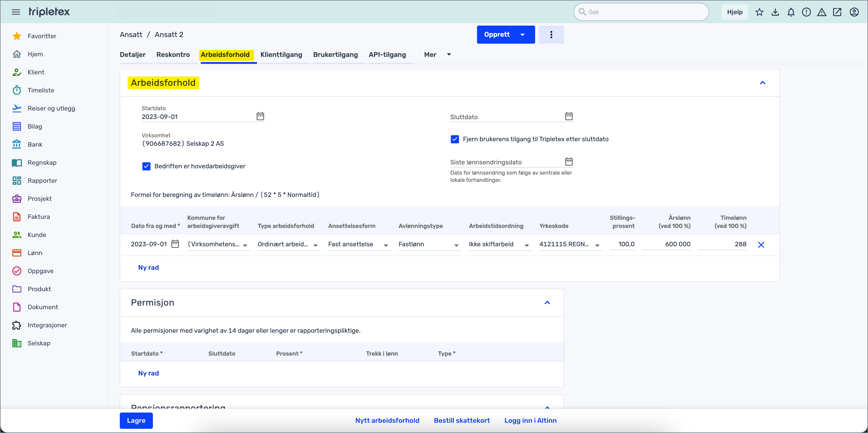
Task: Click the Lagre button
Action: 136,421
